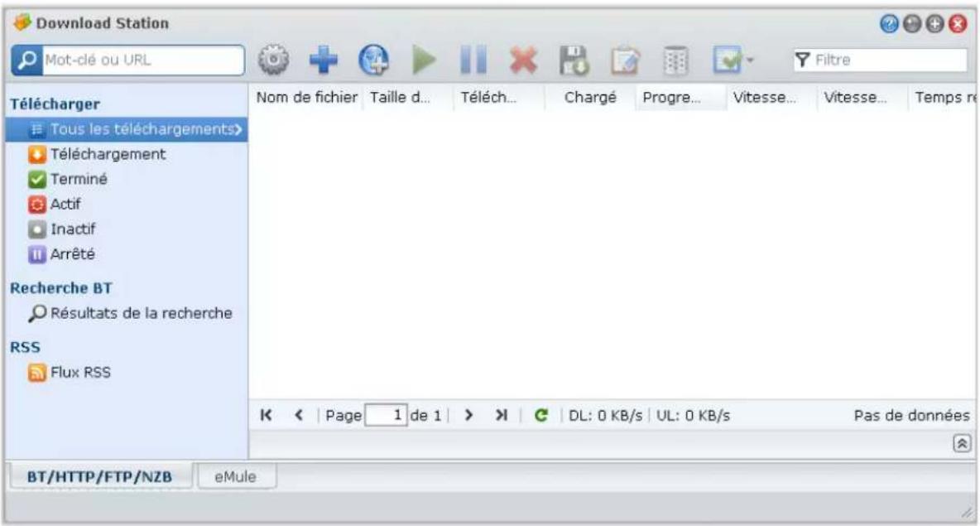This screenshot has height=526, width=980.
Task: Show Arrêté downloads
Action: tap(61, 254)
